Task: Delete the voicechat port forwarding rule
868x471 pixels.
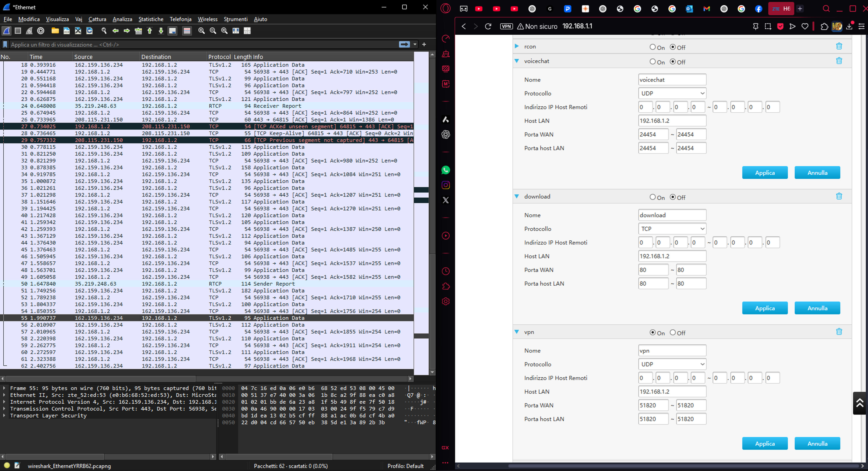Action: click(839, 61)
